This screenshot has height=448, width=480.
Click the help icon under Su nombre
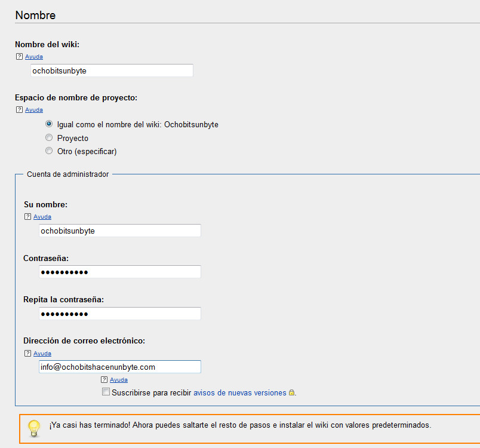coord(27,216)
